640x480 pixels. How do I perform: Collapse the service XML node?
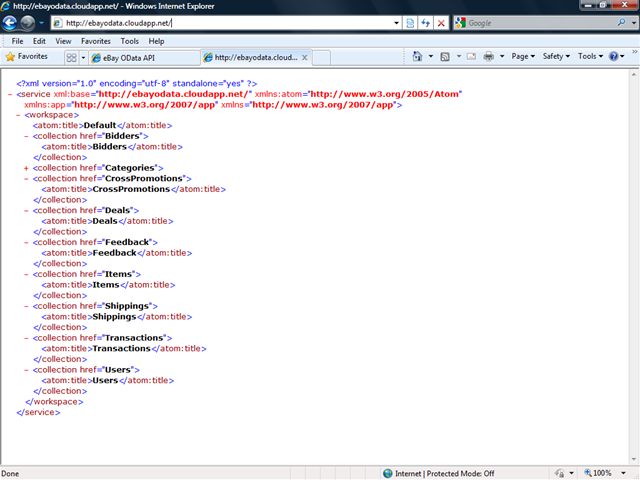coord(10,94)
